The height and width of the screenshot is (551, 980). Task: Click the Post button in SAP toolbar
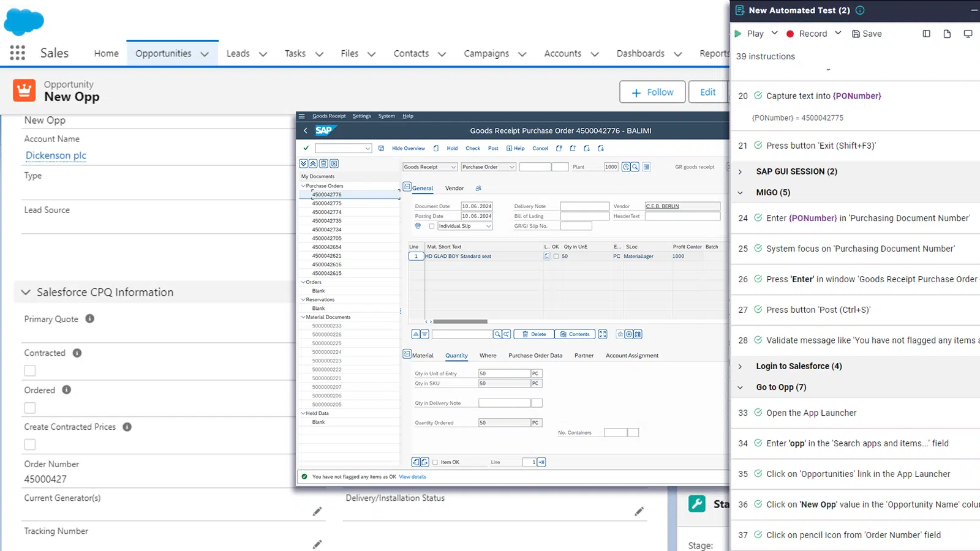pos(493,148)
